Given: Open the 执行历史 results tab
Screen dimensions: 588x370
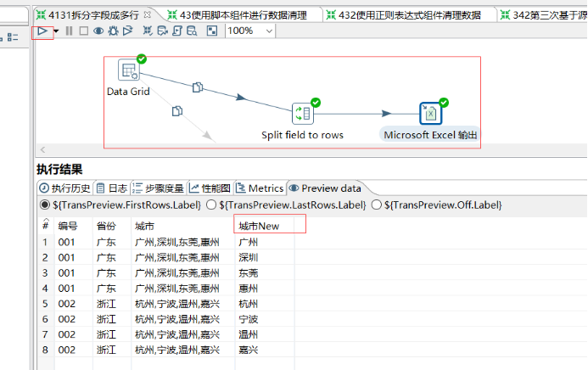Looking at the screenshot, I should (65, 188).
